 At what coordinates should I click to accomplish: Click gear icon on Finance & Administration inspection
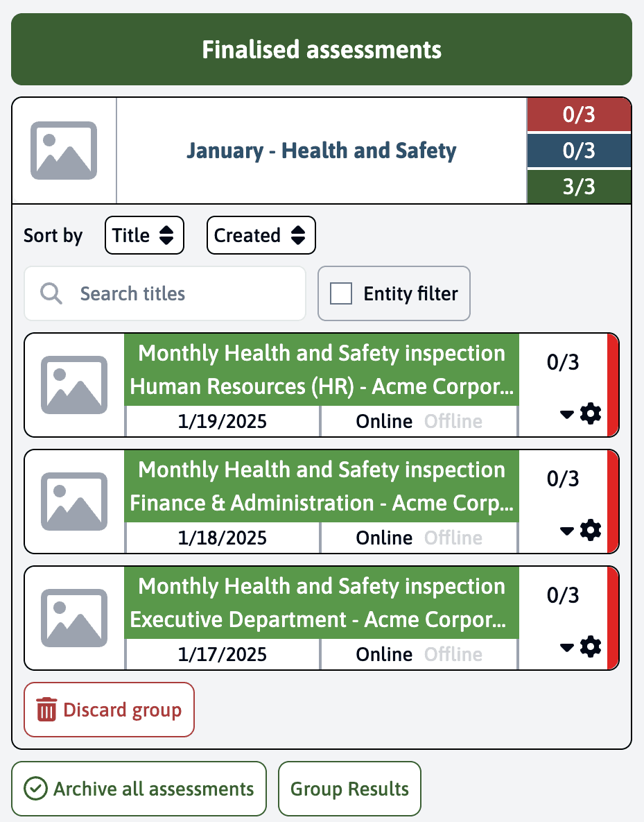[x=591, y=531]
